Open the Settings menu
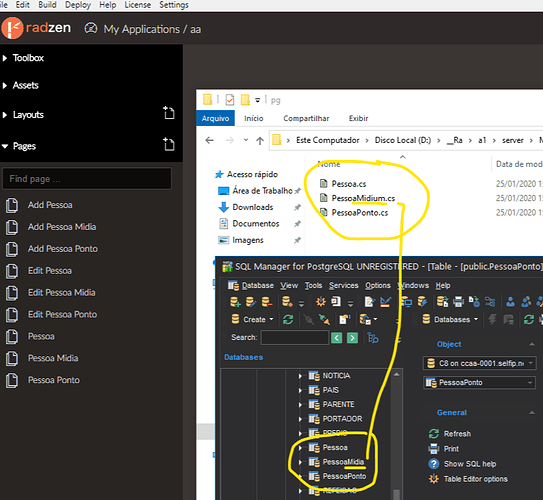The width and height of the screenshot is (543, 500). coord(174,5)
